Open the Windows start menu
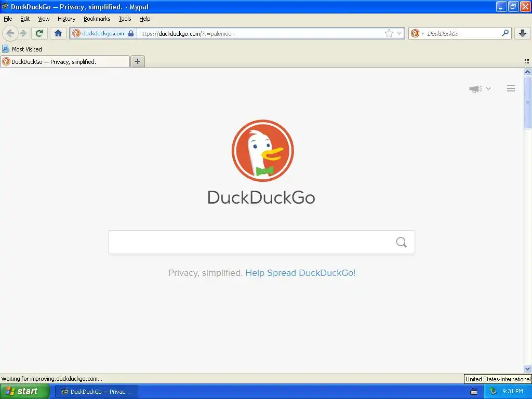 [25, 392]
